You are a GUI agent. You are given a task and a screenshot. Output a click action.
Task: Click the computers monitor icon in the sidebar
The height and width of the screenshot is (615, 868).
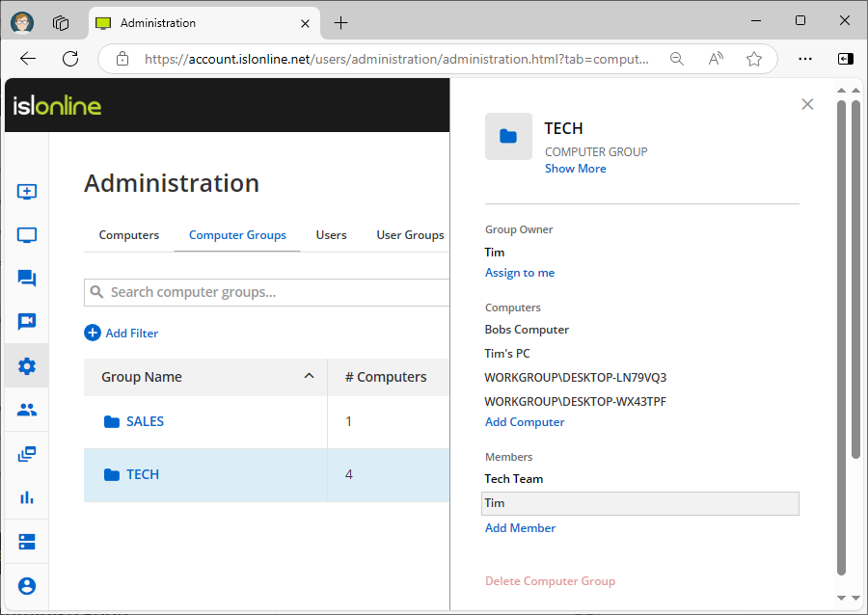click(x=27, y=235)
